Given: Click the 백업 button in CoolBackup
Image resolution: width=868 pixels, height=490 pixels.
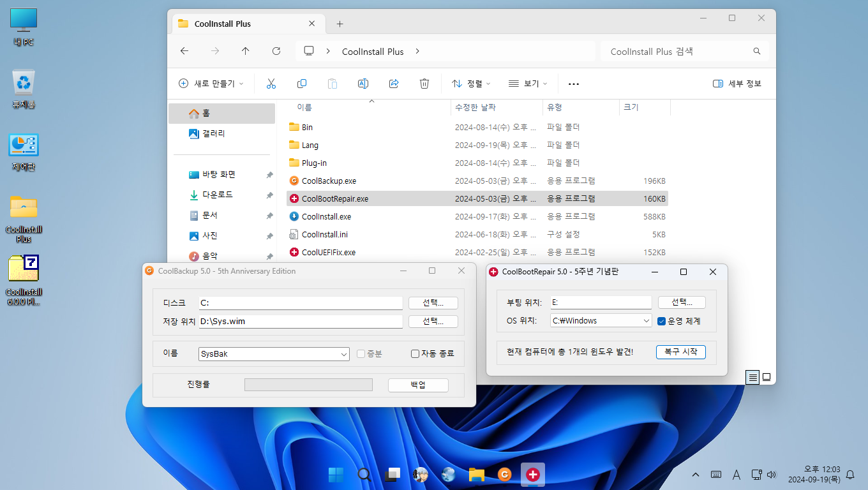Looking at the screenshot, I should (418, 385).
